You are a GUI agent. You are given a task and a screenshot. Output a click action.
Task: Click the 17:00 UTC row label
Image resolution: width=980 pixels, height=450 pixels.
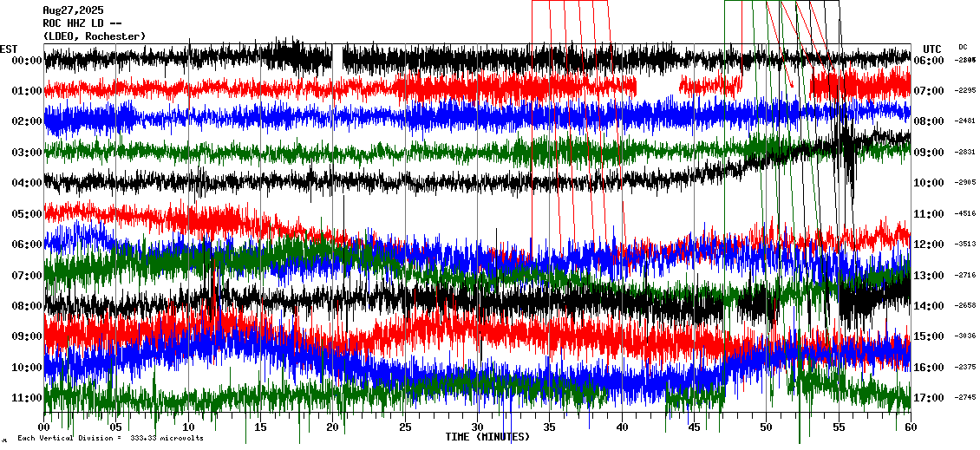(x=929, y=398)
